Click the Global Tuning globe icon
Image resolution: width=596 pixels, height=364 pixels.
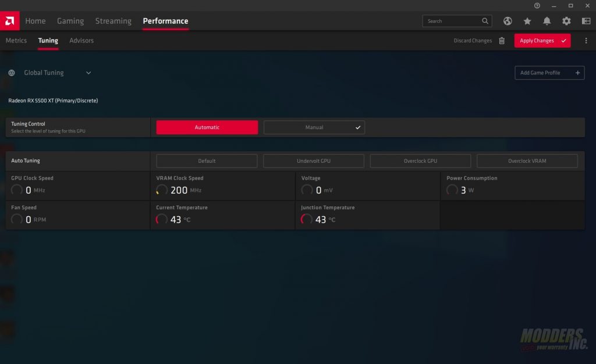12,73
